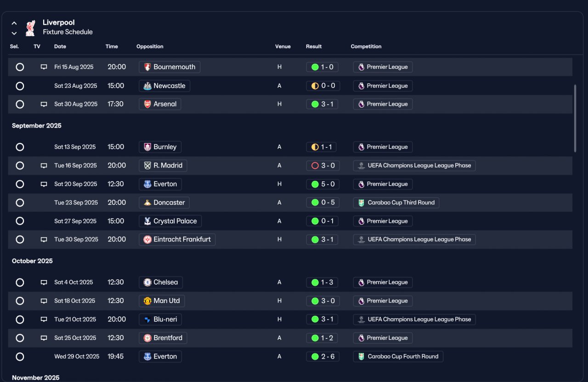Click the Opposition column header

click(150, 46)
